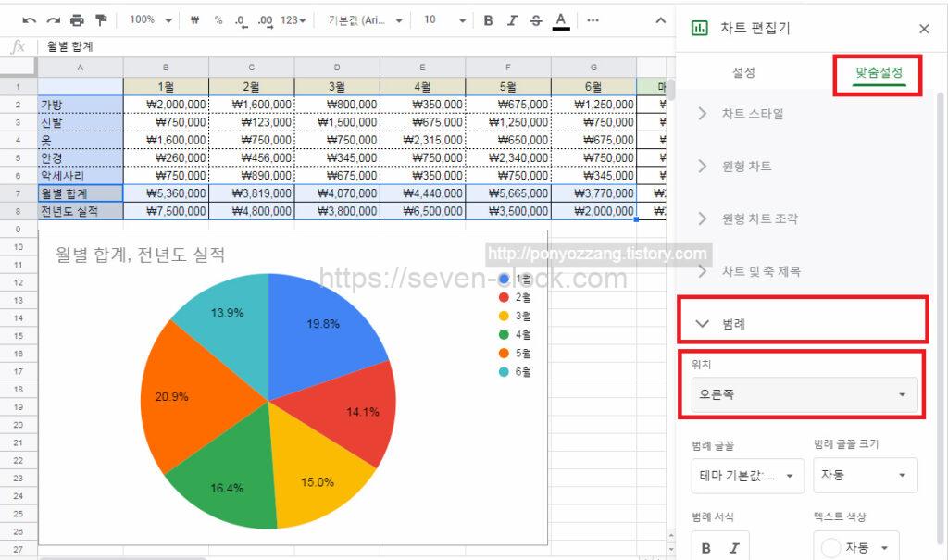This screenshot has width=948, height=560.
Task: Close the 차트 편집기 panel
Action: (924, 29)
